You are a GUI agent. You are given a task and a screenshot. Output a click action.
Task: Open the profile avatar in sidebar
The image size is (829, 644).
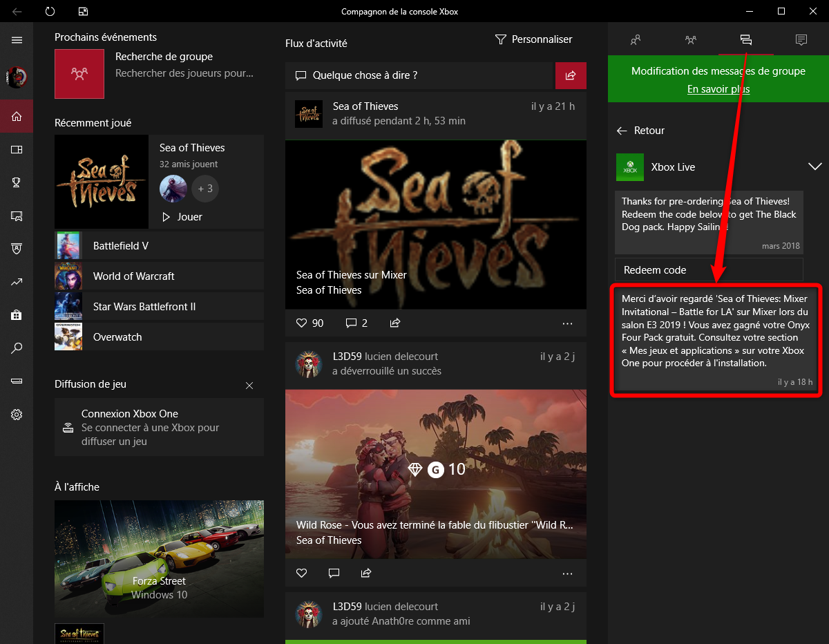click(x=17, y=77)
